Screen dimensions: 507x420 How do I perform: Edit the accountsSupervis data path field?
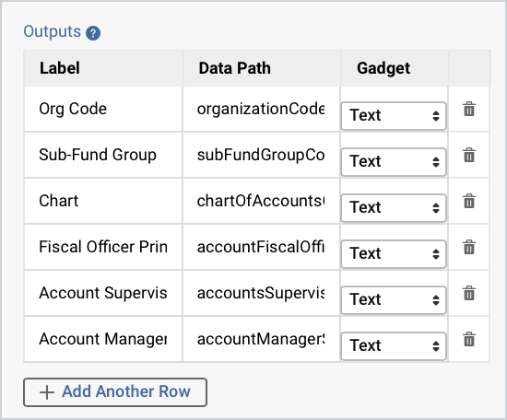tap(261, 293)
